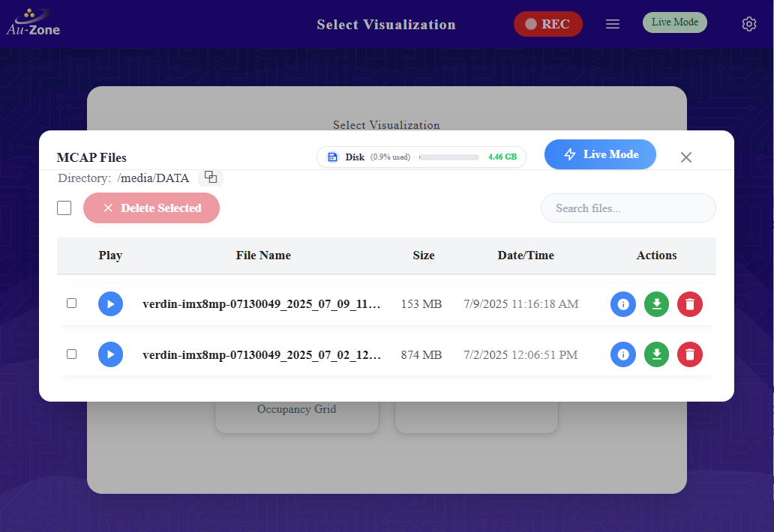Viewport: 774px width, 532px height.
Task: Check the box for the 153 MB file
Action: tap(72, 303)
